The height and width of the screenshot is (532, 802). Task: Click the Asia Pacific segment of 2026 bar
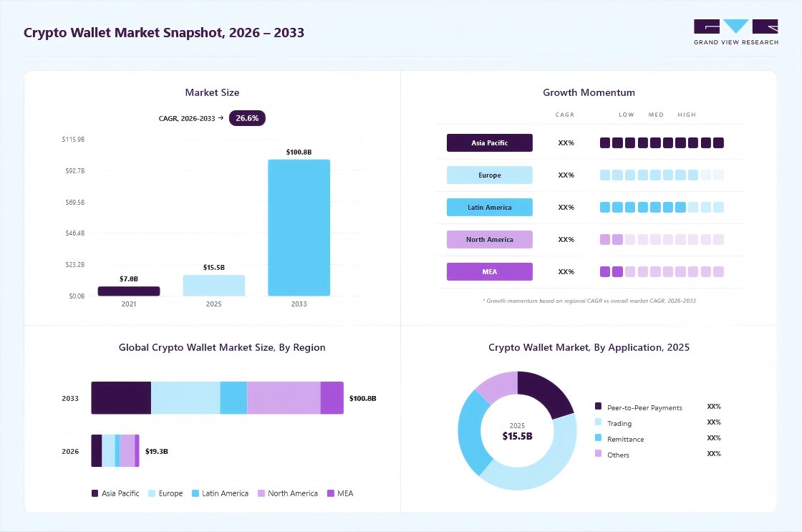[97, 450]
